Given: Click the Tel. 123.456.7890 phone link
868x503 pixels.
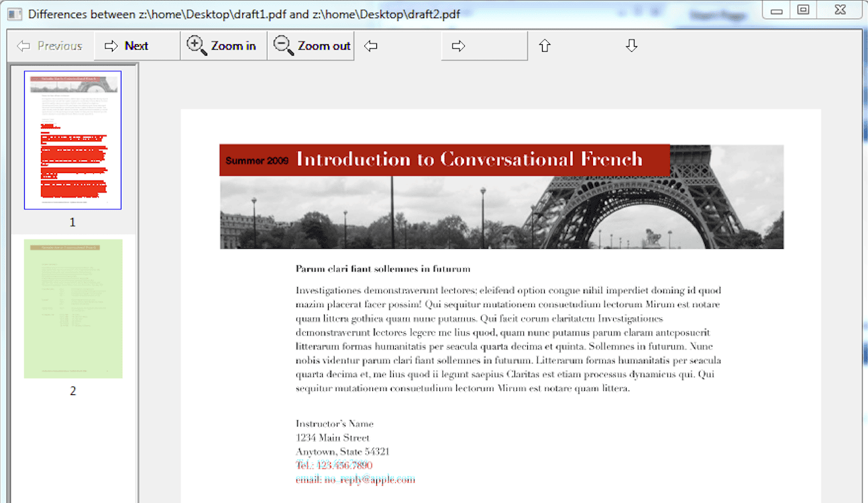Looking at the screenshot, I should [x=333, y=465].
